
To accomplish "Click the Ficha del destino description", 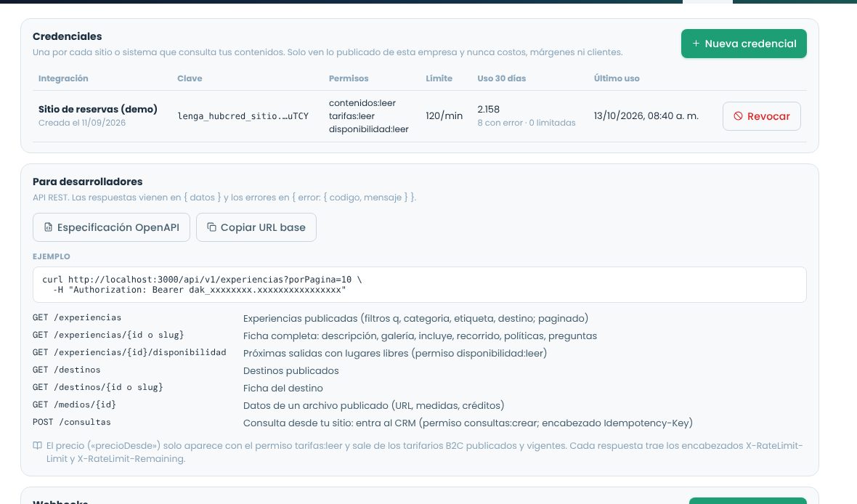I will 283,388.
